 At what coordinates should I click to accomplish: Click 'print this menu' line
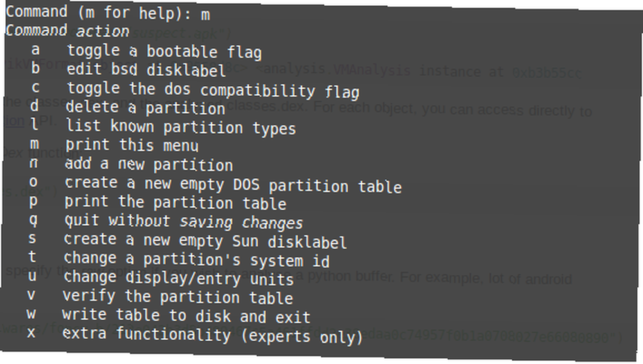point(132,145)
